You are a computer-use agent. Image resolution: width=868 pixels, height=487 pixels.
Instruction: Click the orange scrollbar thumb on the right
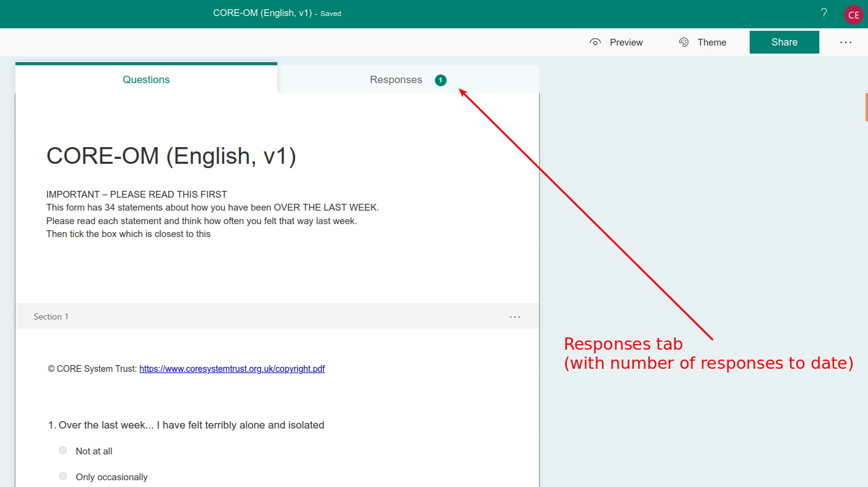tap(866, 106)
